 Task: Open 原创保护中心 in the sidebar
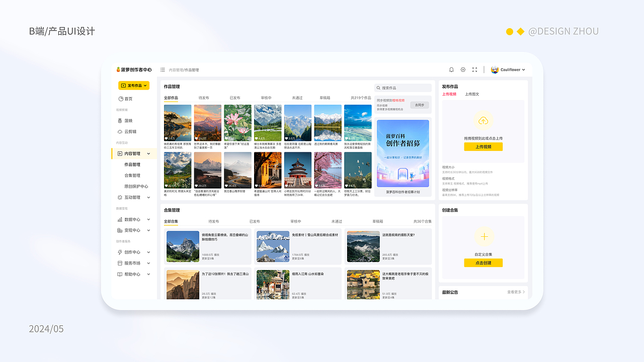tap(136, 187)
